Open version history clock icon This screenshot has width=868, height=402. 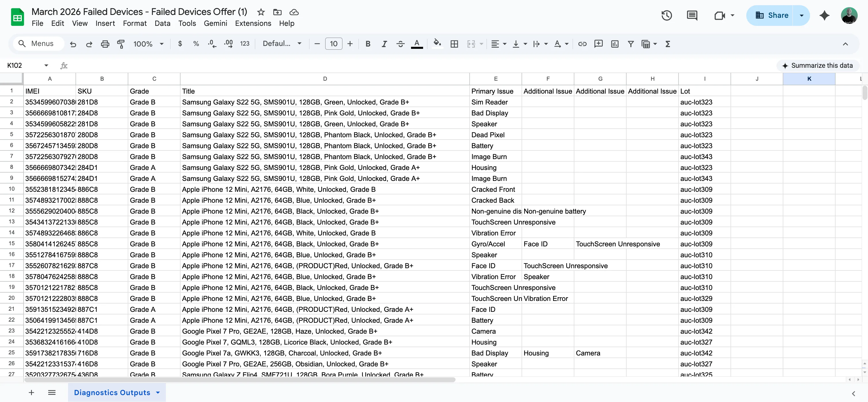666,16
